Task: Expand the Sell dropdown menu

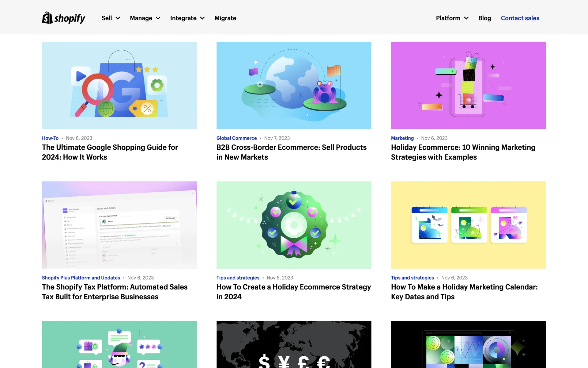Action: pyautogui.click(x=111, y=18)
